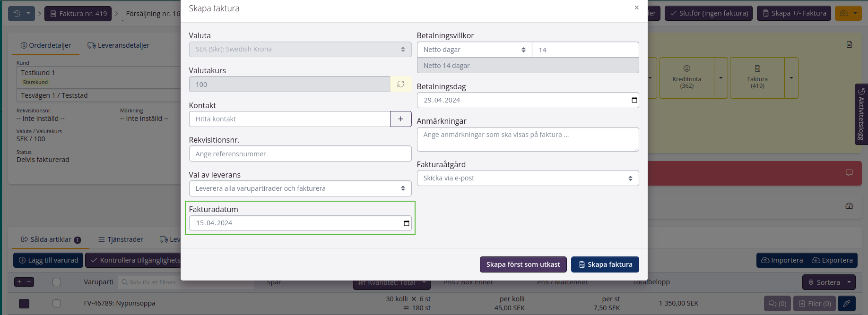Open the Tjänstrader tab
This screenshot has height=315, width=868.
(121, 239)
